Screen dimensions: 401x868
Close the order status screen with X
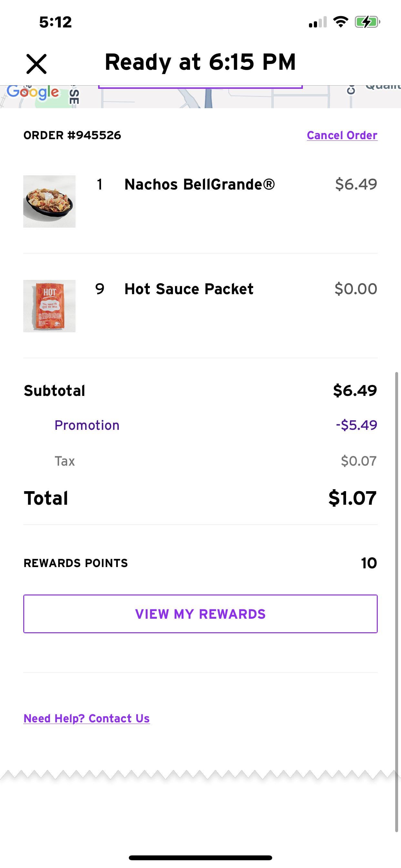pos(36,64)
